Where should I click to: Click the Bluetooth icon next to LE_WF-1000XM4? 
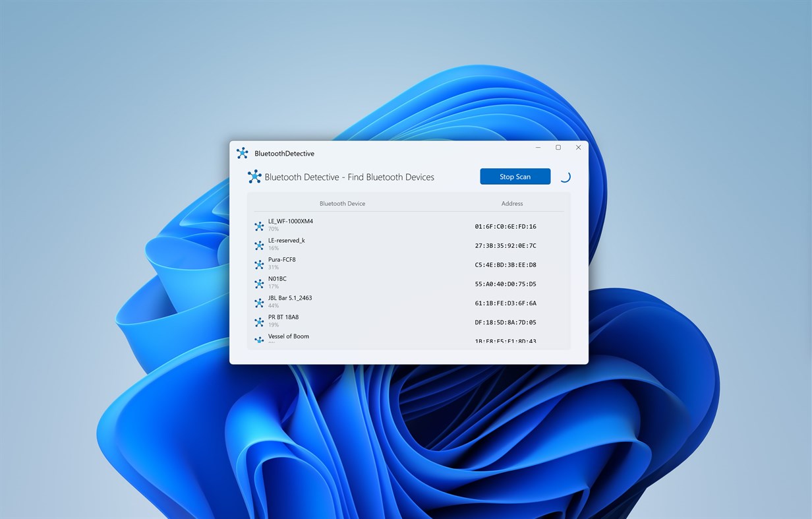point(258,225)
